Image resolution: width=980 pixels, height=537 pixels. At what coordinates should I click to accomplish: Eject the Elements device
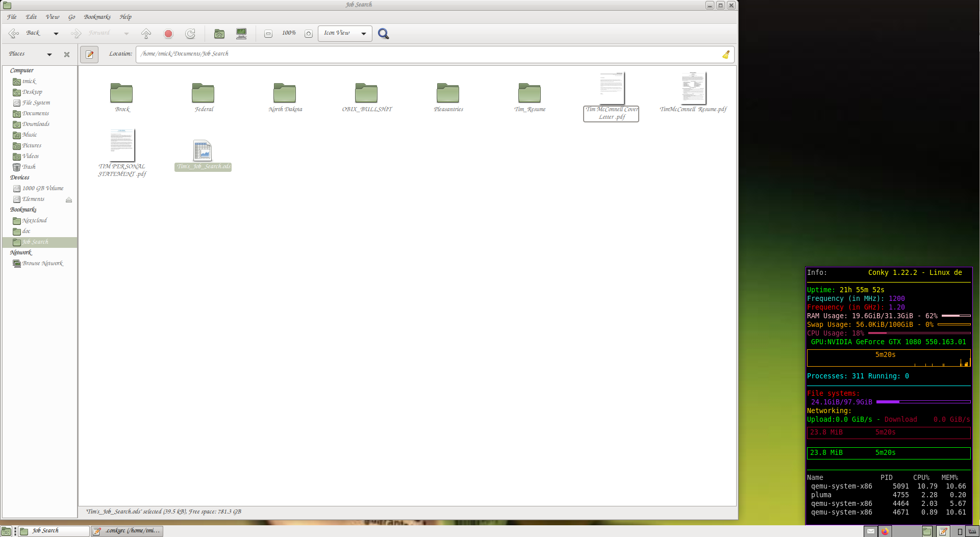pyautogui.click(x=69, y=200)
